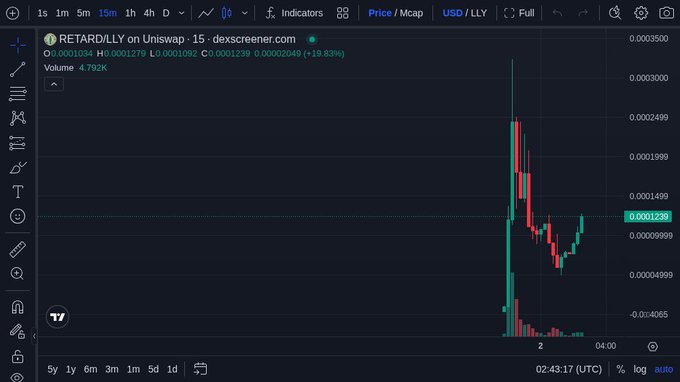Select the 15m timeframe
Screen dimensions: 680x382
click(x=108, y=13)
